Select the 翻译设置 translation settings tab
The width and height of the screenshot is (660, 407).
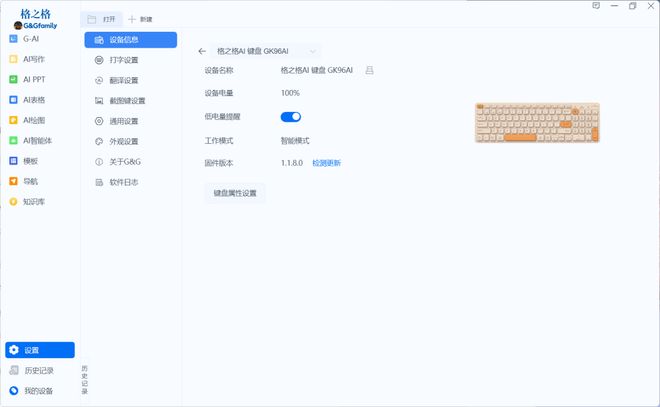point(123,80)
